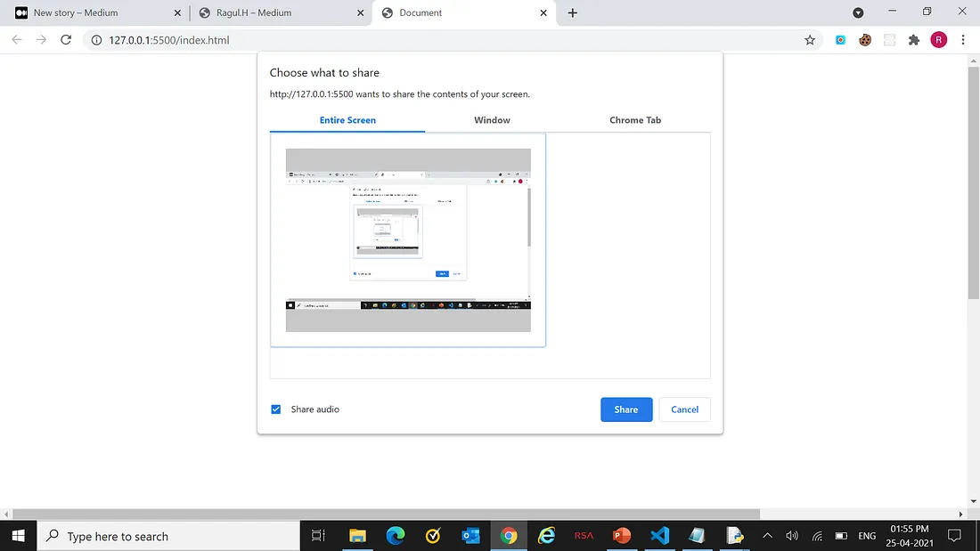
Task: Switch to the Chrome Tab option
Action: click(635, 120)
